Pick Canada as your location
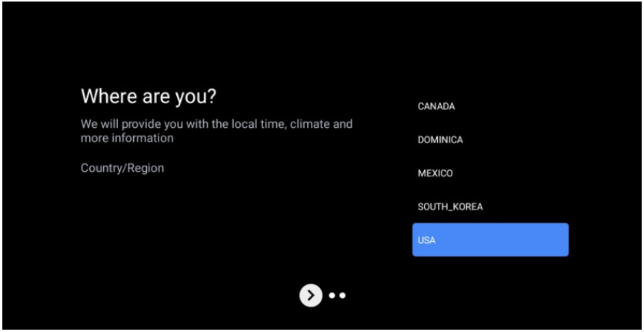644x332 pixels. (x=436, y=106)
